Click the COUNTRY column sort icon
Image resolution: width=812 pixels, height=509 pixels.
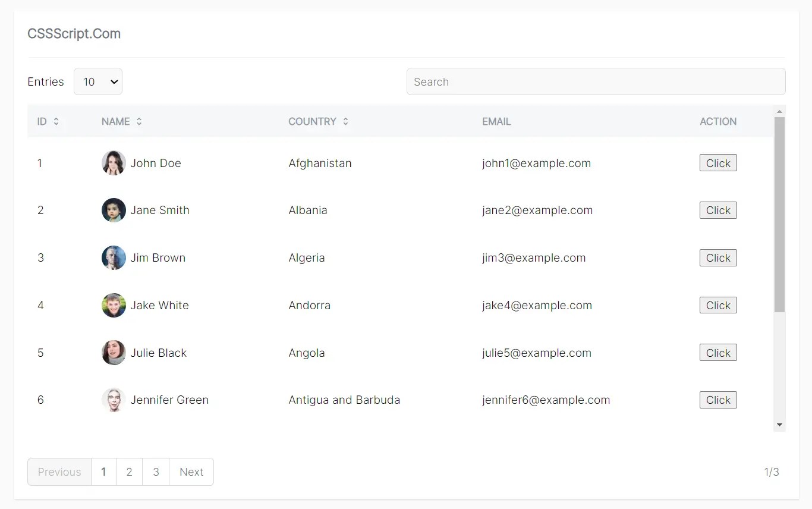pos(345,121)
